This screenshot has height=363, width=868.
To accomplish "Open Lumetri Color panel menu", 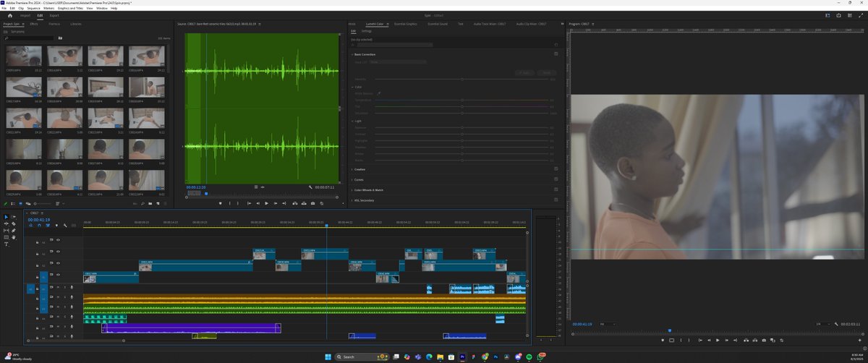I will (388, 24).
